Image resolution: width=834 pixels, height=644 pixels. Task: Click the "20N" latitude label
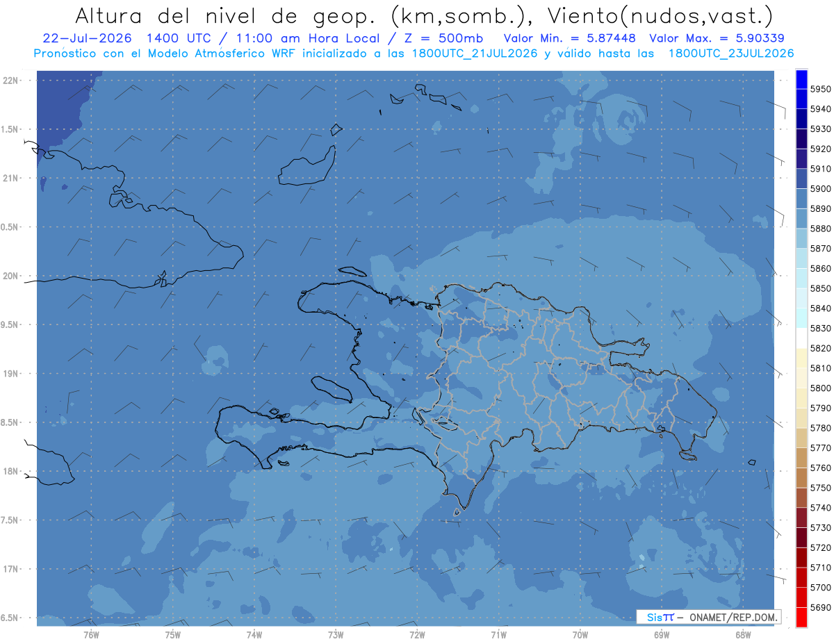click(11, 276)
